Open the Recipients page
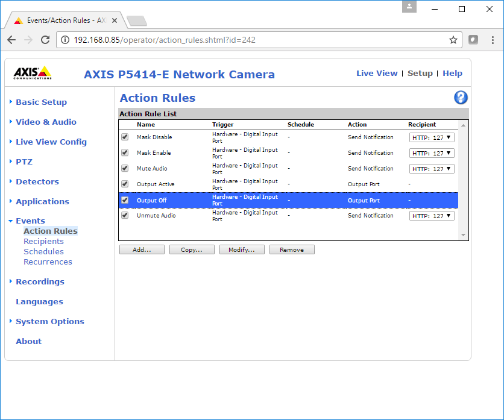Screen dimensions: 504x420 [43, 241]
